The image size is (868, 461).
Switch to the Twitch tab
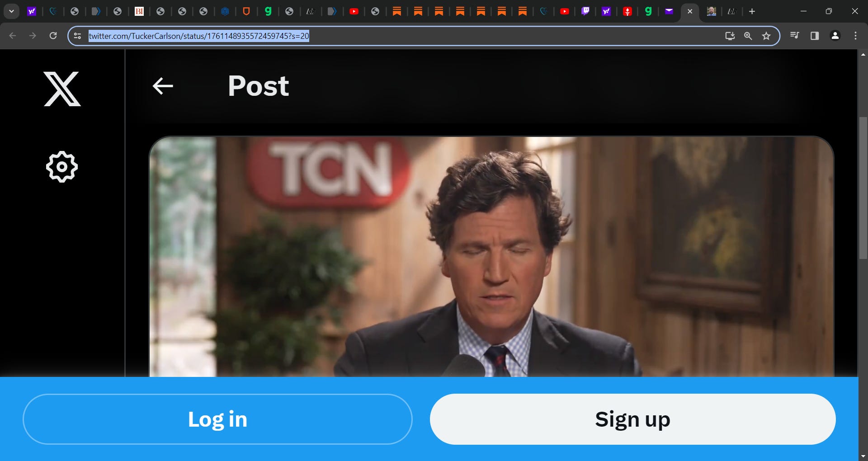click(x=585, y=11)
